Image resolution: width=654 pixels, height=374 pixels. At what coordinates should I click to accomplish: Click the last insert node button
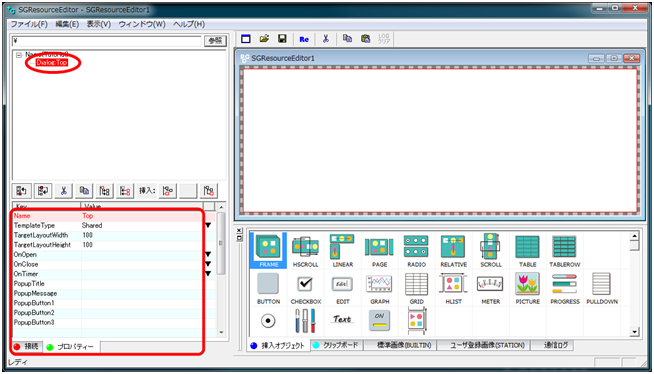click(209, 191)
